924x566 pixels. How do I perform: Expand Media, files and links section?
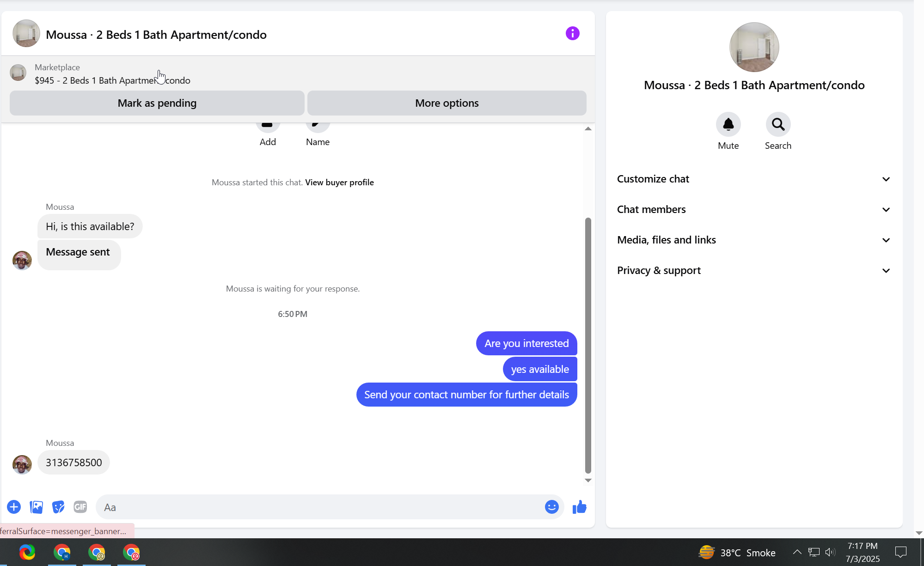tap(753, 240)
